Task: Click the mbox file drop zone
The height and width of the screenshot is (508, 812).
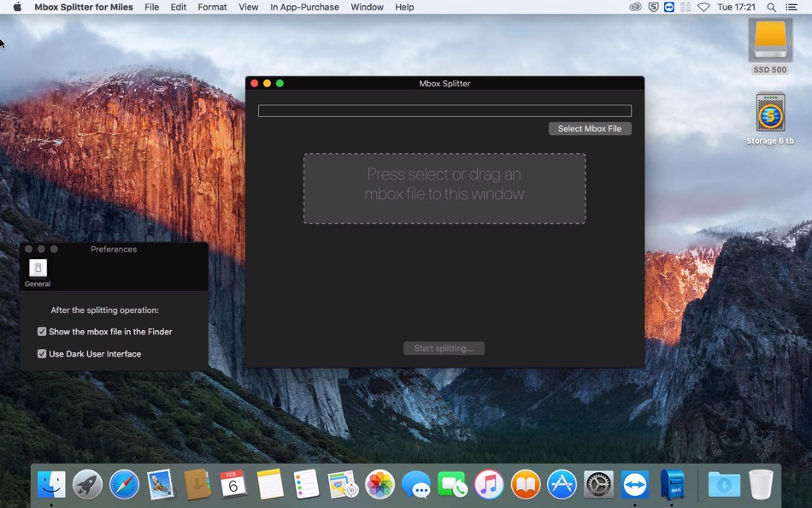Action: click(x=444, y=189)
